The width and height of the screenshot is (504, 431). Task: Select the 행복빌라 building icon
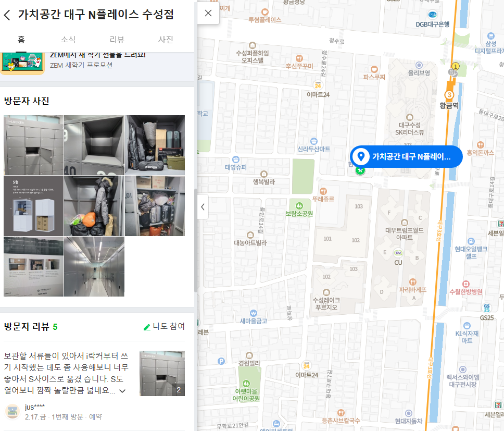(x=264, y=174)
